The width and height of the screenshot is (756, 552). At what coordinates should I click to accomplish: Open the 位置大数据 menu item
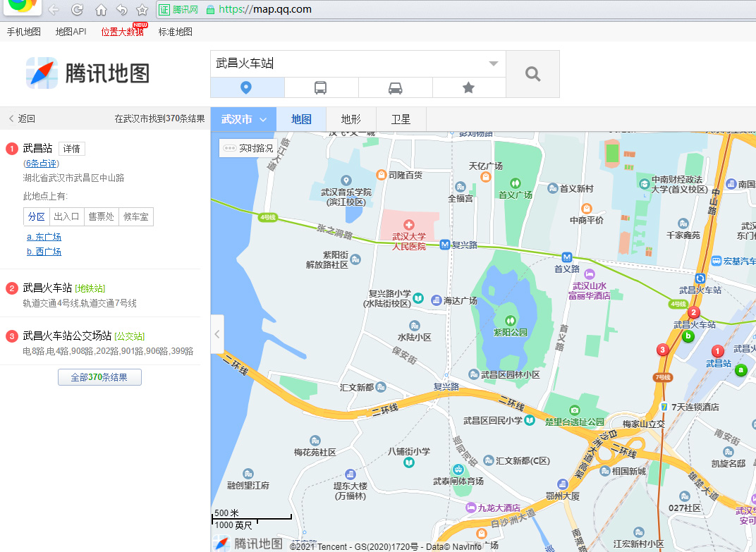[123, 32]
